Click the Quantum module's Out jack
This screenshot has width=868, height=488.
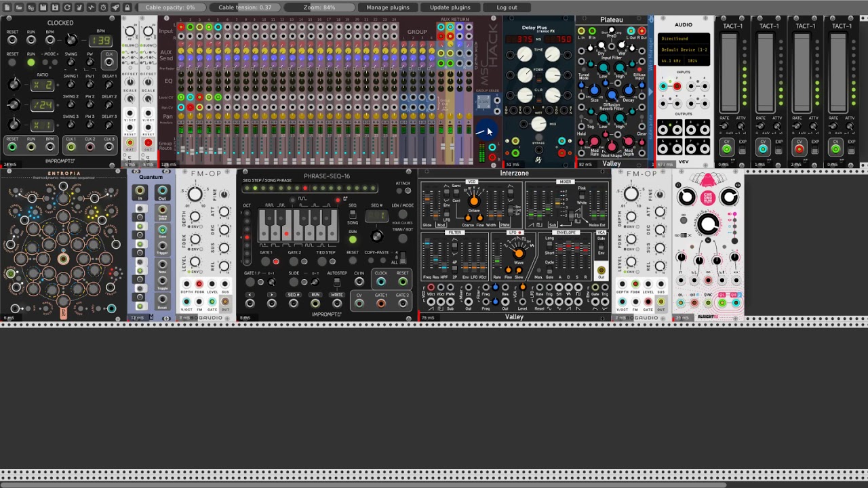[x=162, y=191]
